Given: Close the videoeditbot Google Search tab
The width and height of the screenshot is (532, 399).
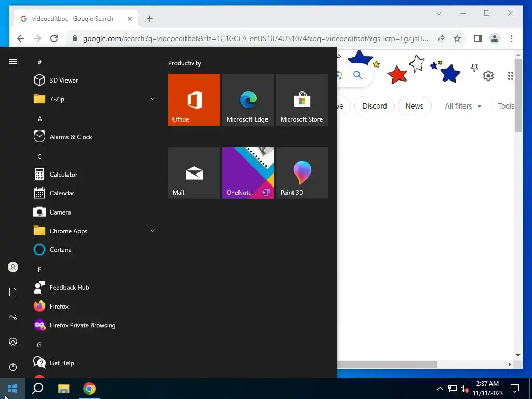Looking at the screenshot, I should [x=129, y=19].
